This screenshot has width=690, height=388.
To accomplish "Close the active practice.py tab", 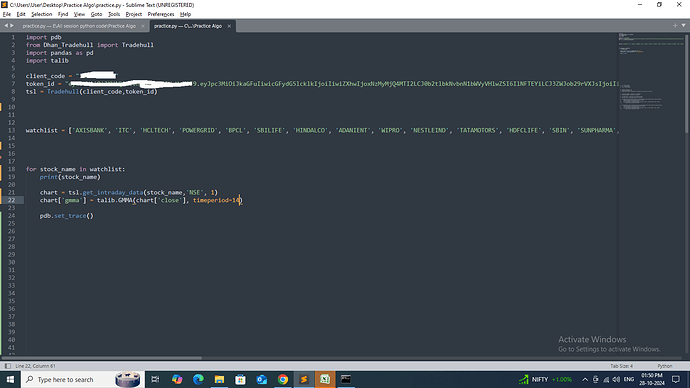I will [x=229, y=26].
